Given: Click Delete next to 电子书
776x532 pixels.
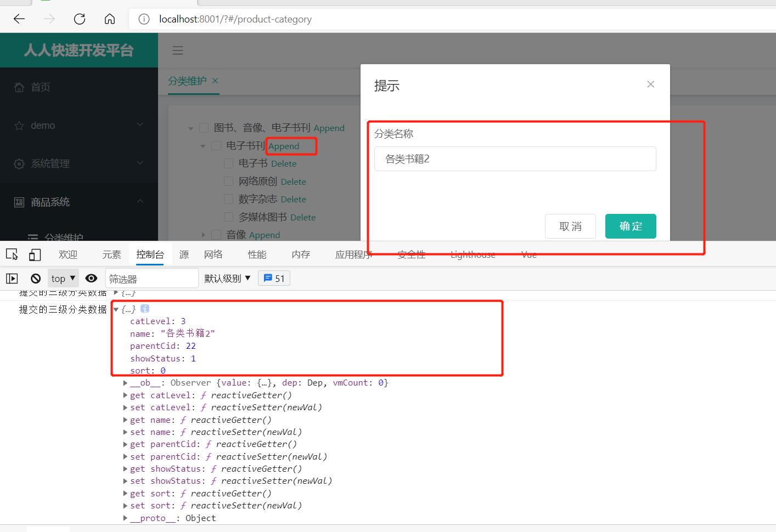Looking at the screenshot, I should 284,163.
